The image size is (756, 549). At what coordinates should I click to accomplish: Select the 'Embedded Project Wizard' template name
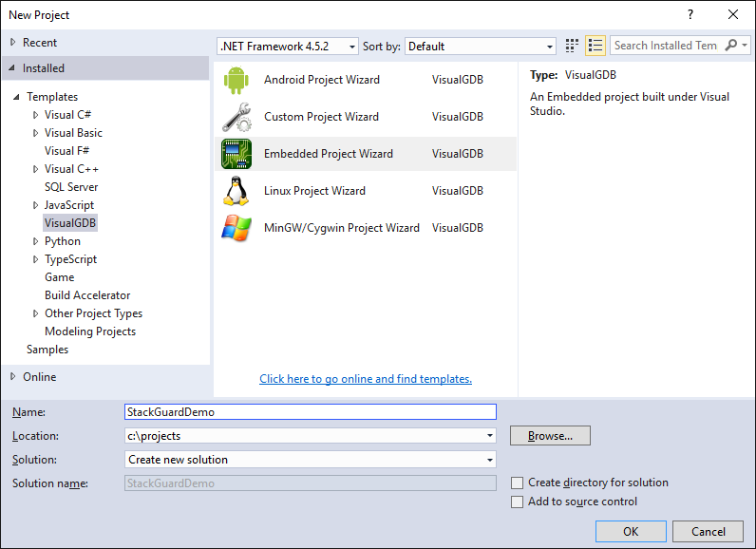[329, 154]
